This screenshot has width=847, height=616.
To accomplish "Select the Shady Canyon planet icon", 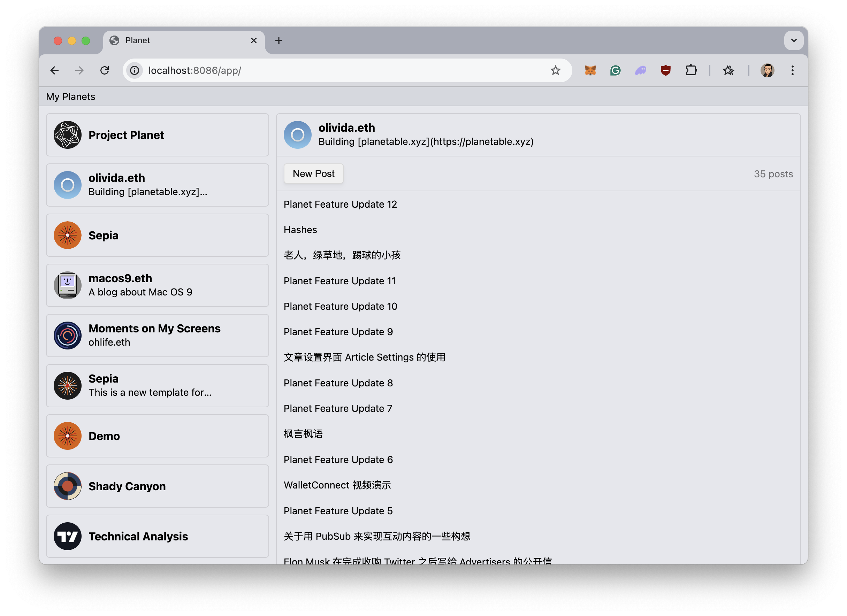I will (x=67, y=486).
